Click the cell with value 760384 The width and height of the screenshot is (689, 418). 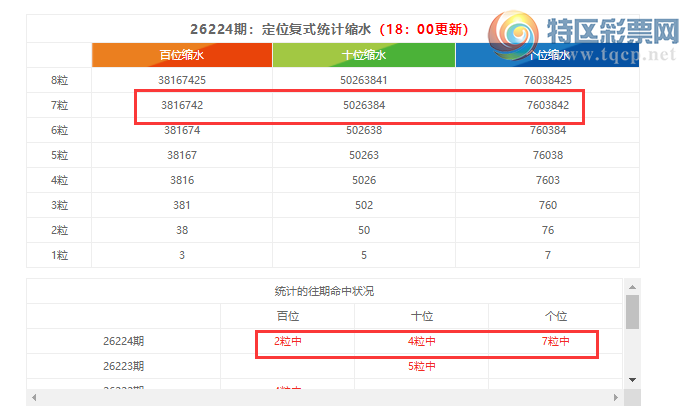click(x=548, y=130)
